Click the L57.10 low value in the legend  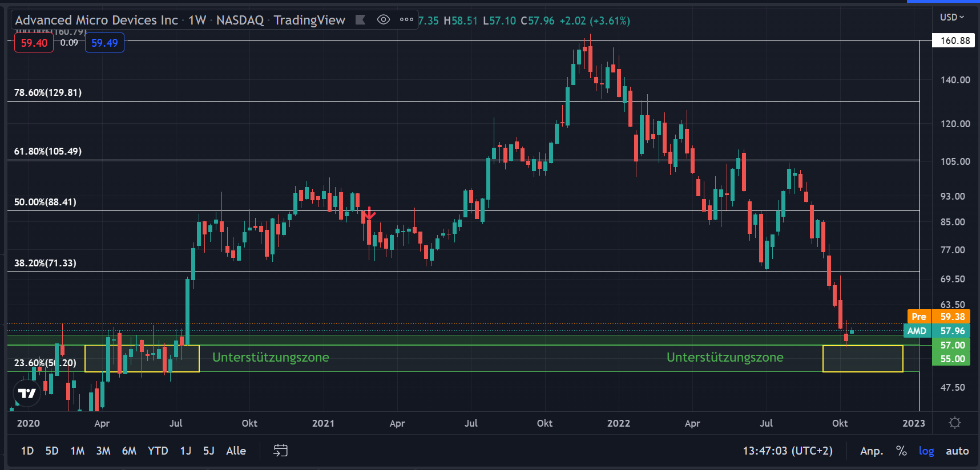point(499,21)
